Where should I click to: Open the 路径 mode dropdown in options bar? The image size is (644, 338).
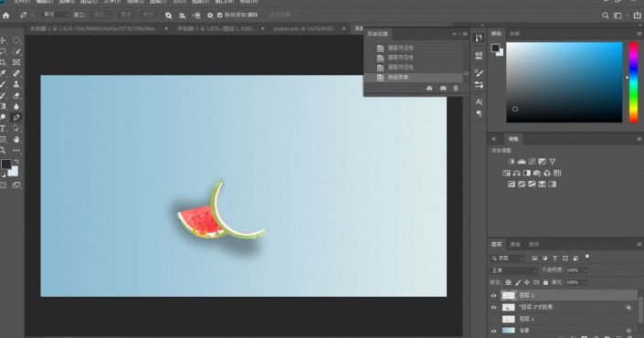[x=56, y=15]
